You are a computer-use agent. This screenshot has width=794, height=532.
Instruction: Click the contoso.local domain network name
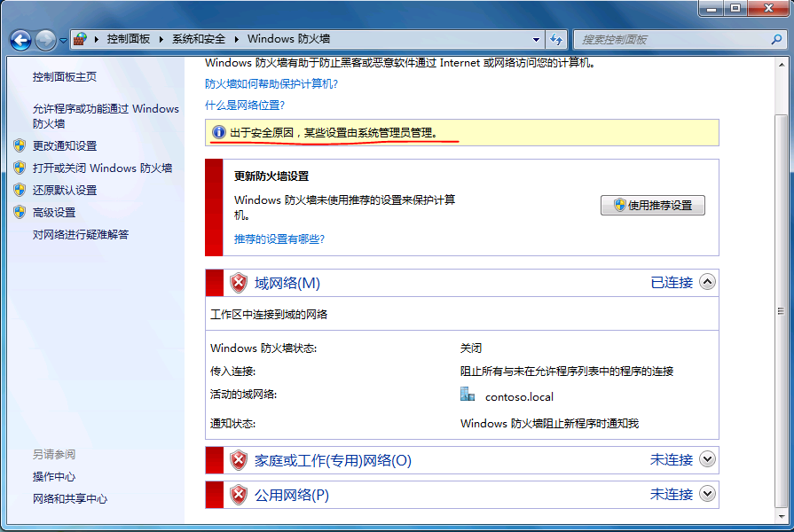tap(519, 397)
